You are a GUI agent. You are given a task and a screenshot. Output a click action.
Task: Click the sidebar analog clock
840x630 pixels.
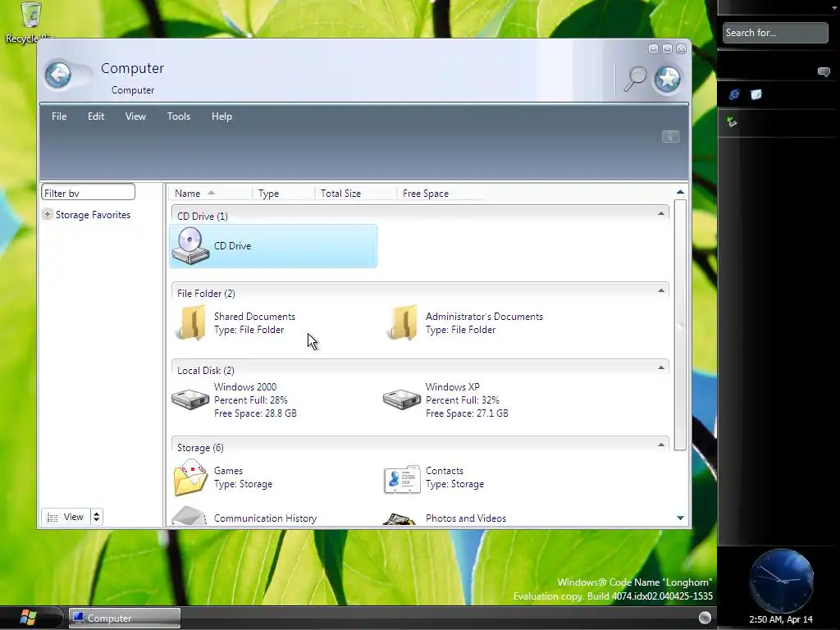(x=781, y=580)
